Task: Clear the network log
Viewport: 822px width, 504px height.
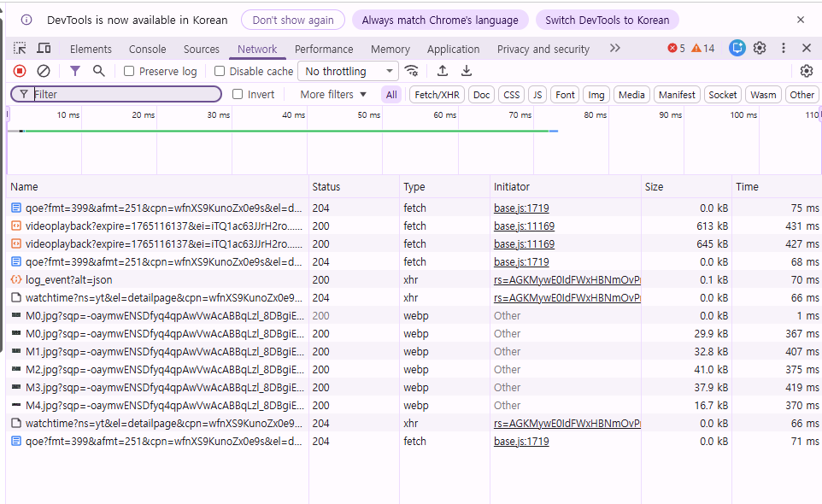Action: coord(44,71)
